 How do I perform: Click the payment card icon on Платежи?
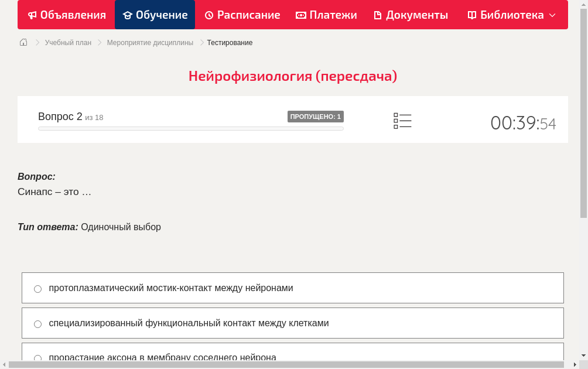click(300, 15)
